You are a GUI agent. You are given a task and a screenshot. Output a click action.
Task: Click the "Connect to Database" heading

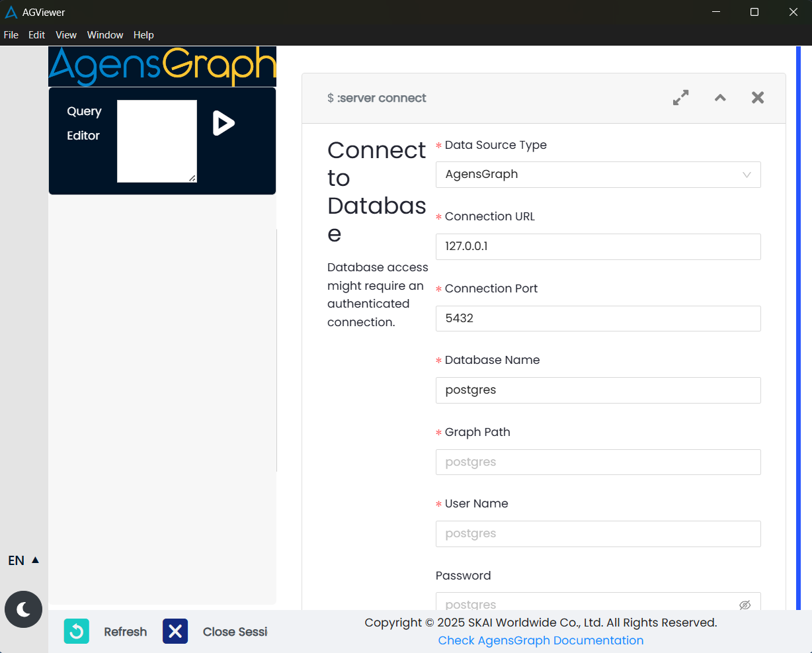point(377,192)
